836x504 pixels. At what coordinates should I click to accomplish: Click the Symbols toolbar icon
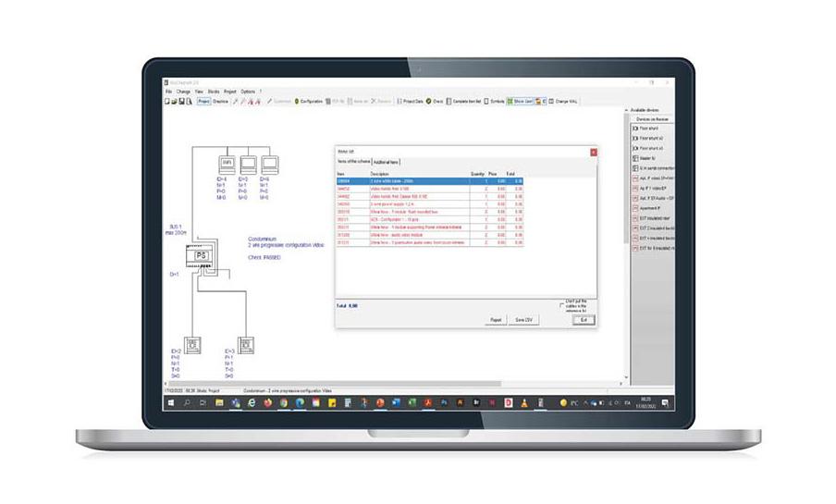[x=495, y=101]
